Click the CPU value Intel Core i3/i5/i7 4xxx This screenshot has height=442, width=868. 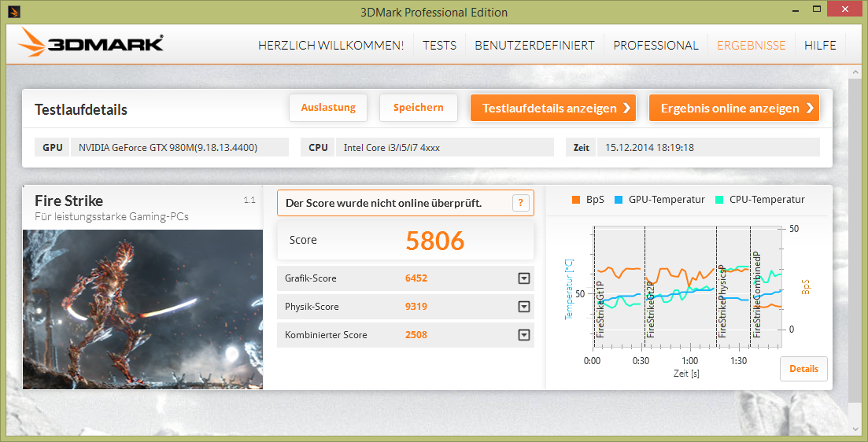point(392,148)
